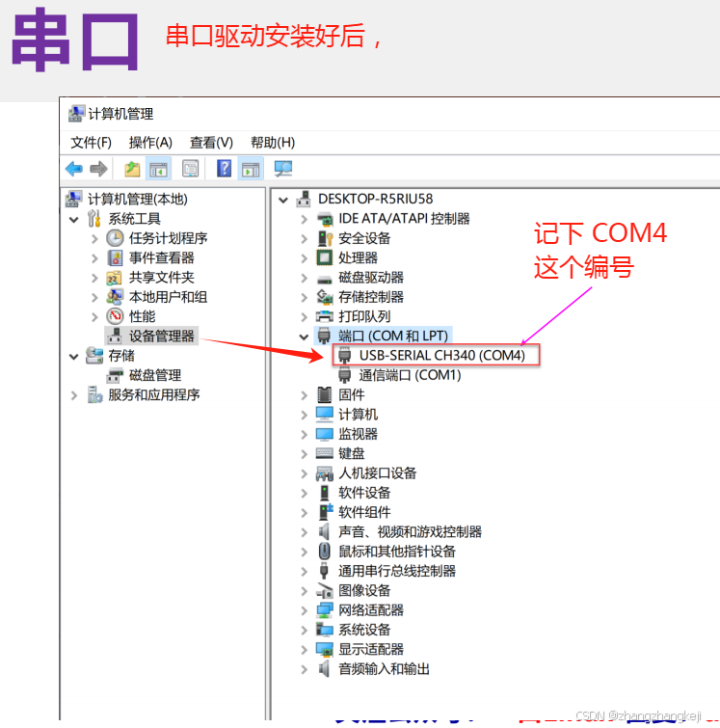The image size is (720, 728).
Task: Expand the 软件组件 category
Action: coord(304,513)
